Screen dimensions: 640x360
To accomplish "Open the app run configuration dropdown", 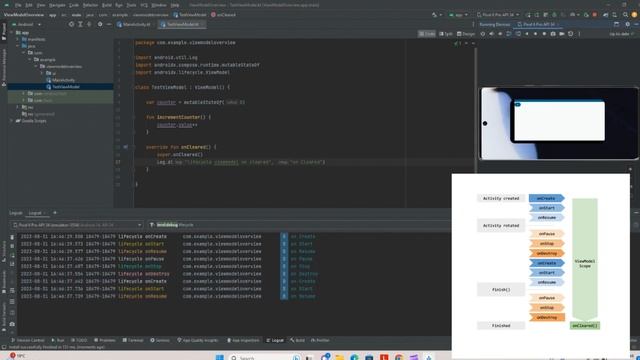I will [x=458, y=15].
